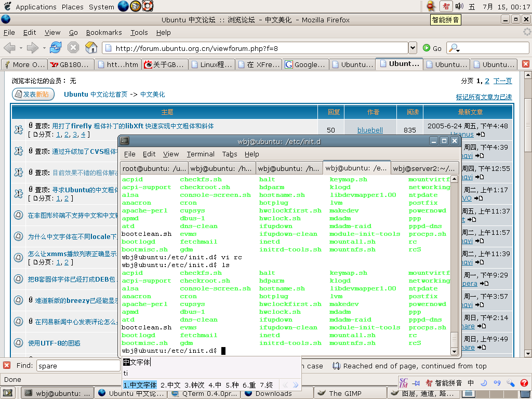The width and height of the screenshot is (532, 399).
Task: Close the current Firefox tab with red X
Action: [526, 64]
